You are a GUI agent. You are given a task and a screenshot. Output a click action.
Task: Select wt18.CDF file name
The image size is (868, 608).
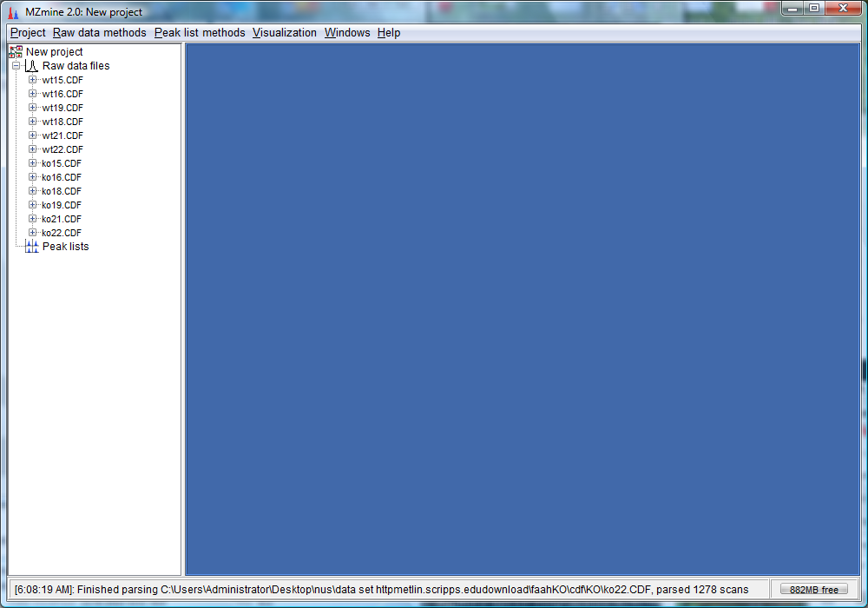pos(62,122)
